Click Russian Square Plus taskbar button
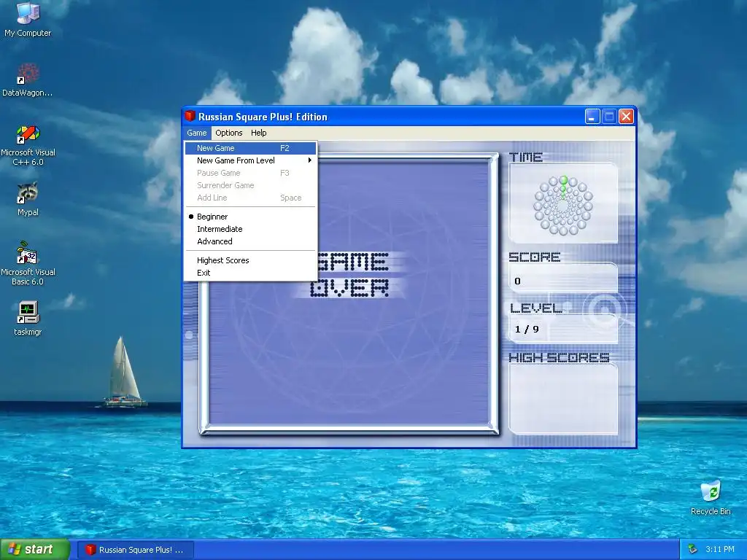The width and height of the screenshot is (747, 560). 135,550
